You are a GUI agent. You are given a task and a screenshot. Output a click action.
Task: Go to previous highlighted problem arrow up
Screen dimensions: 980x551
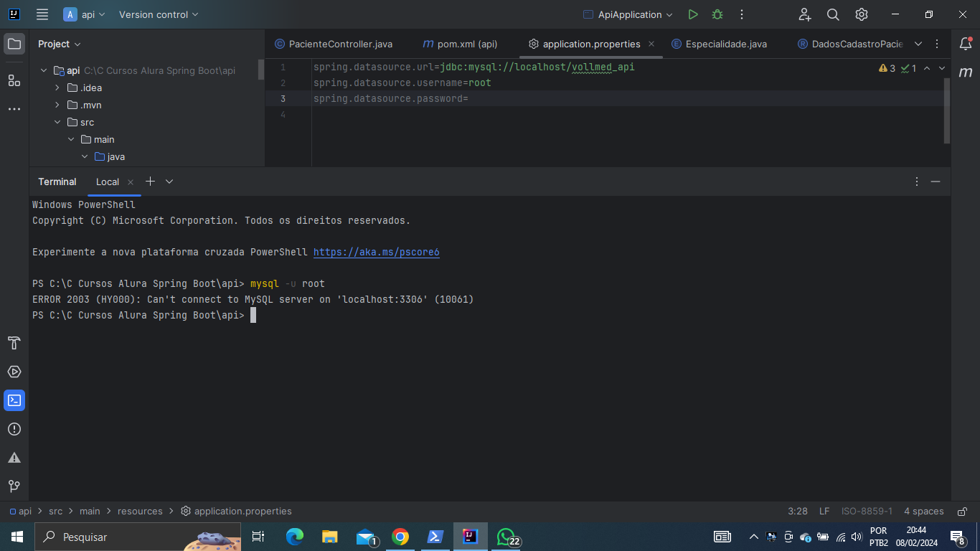[x=927, y=68]
